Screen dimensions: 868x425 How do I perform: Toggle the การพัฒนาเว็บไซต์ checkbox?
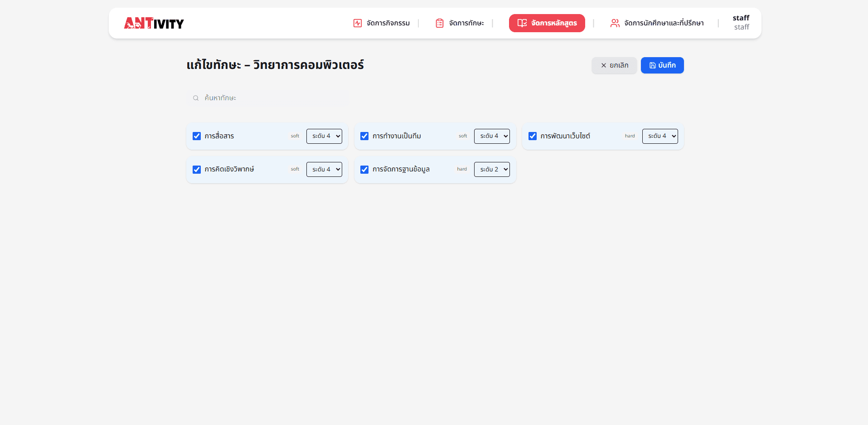click(533, 136)
